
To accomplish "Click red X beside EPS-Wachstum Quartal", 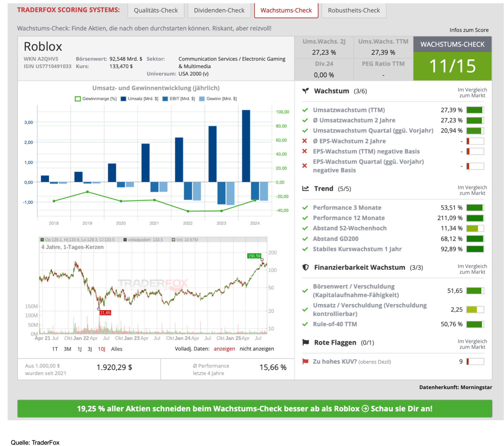I will click(x=305, y=166).
